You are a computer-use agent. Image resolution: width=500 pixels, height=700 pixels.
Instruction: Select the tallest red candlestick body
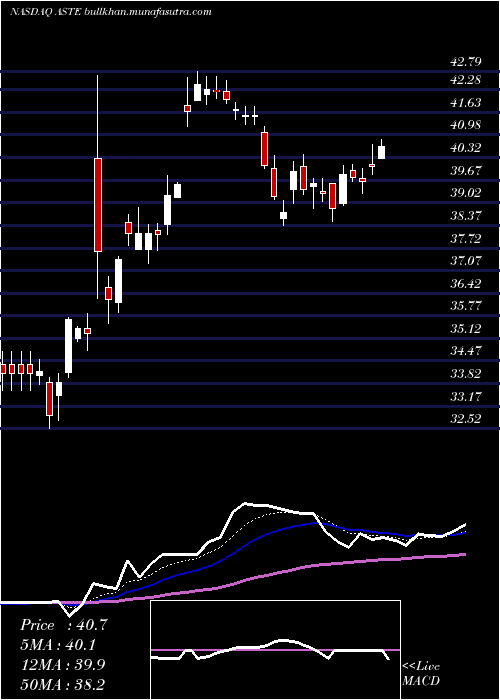pyautogui.click(x=98, y=205)
